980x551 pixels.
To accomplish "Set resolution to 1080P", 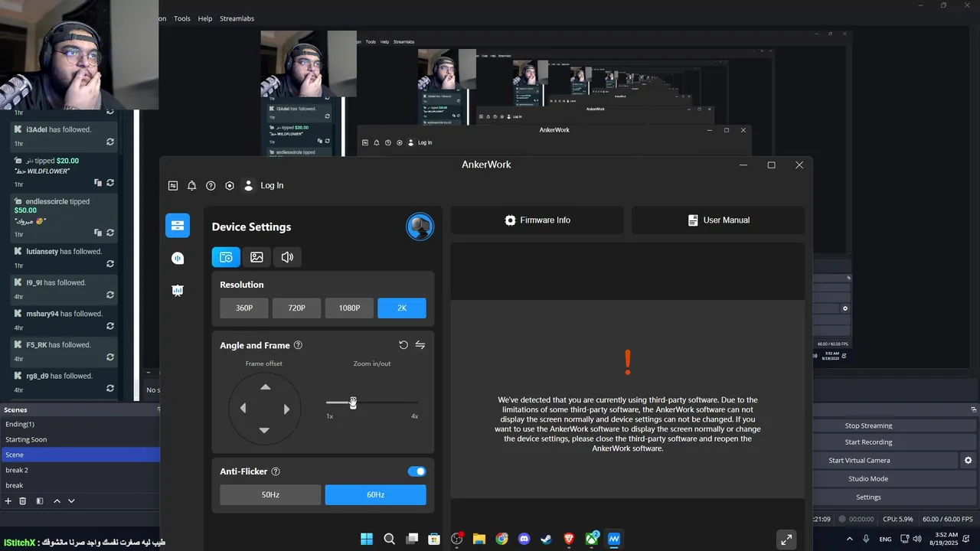I will [x=349, y=308].
